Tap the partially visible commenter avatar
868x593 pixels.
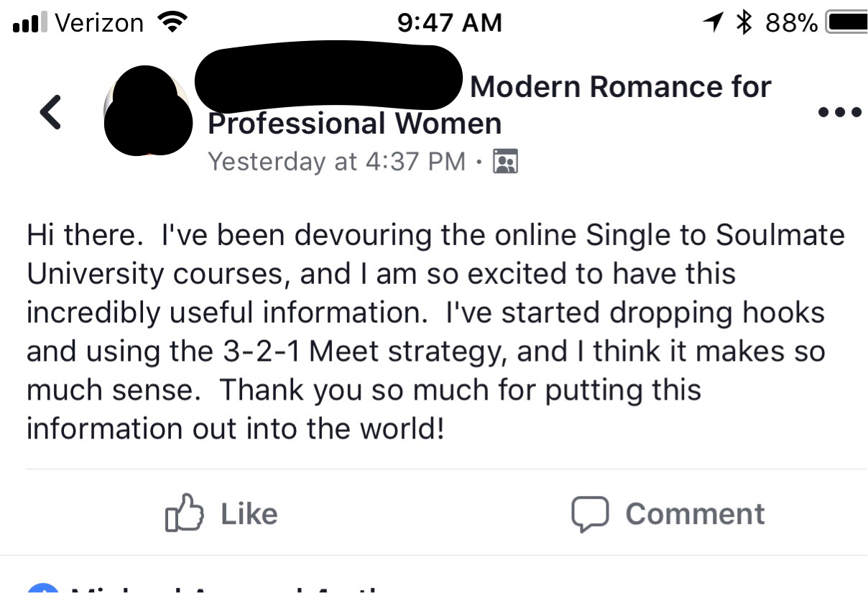click(42, 587)
